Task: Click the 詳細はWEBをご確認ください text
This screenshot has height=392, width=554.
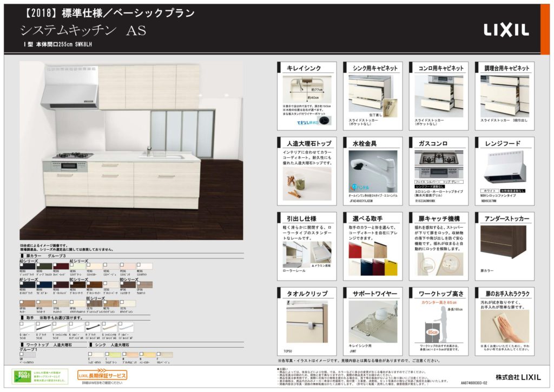Action: pyautogui.click(x=102, y=383)
